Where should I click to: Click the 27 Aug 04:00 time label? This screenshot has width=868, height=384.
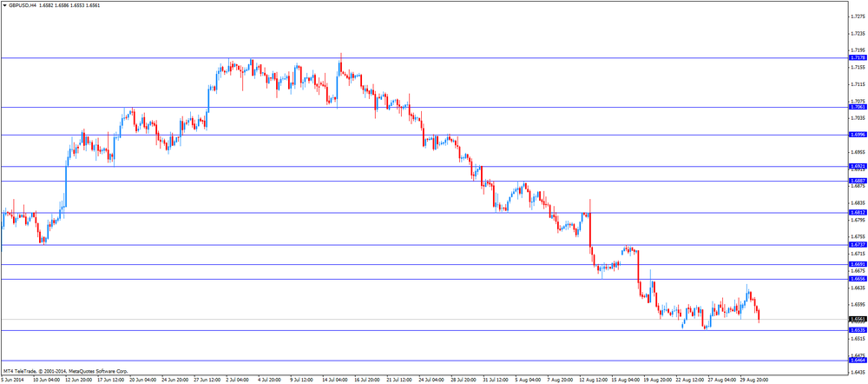pyautogui.click(x=722, y=381)
